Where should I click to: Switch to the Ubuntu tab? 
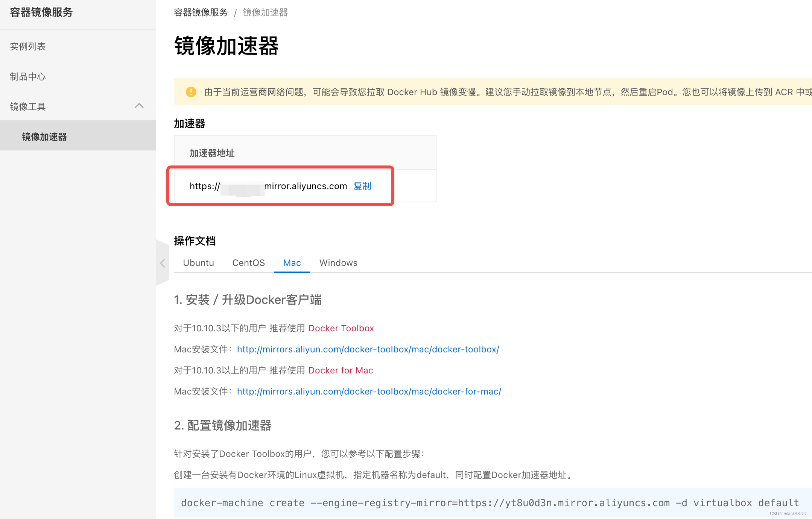(198, 263)
